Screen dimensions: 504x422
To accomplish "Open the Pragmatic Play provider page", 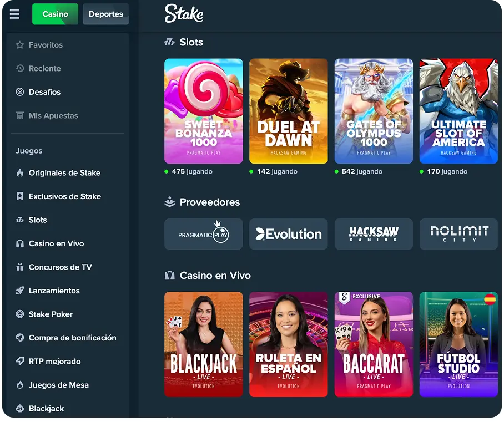I will click(x=203, y=234).
